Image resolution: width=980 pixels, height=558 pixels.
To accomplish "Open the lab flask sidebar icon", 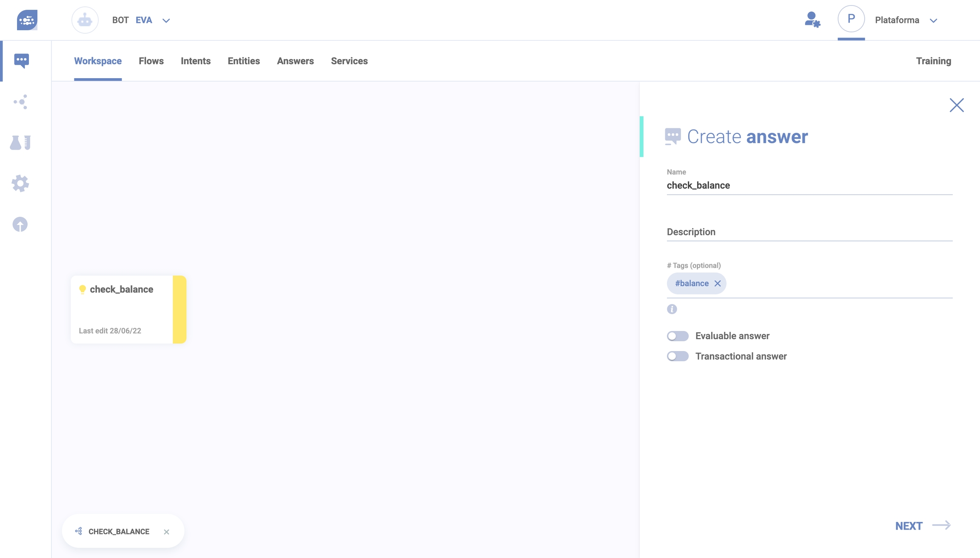I will pos(20,143).
